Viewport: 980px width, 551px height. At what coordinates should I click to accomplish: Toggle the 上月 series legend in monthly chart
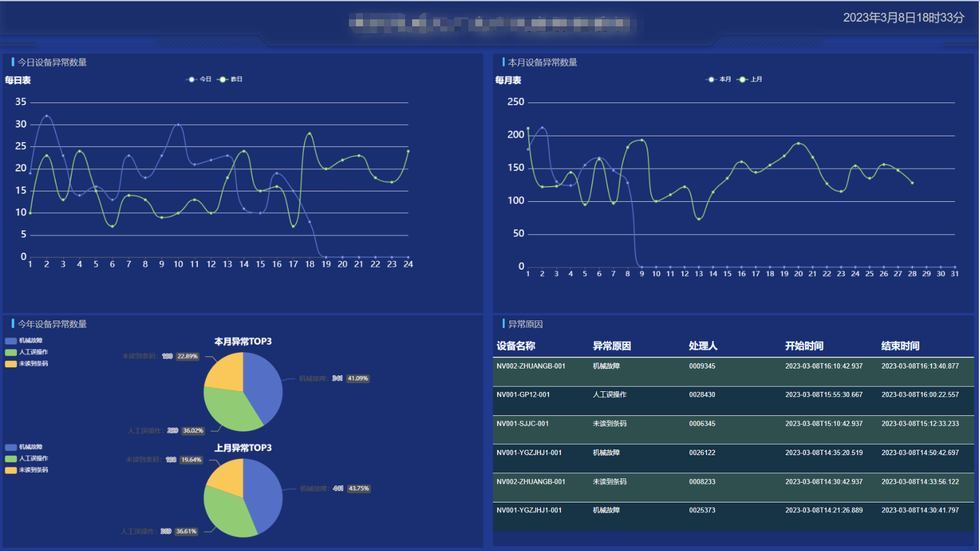coord(749,80)
